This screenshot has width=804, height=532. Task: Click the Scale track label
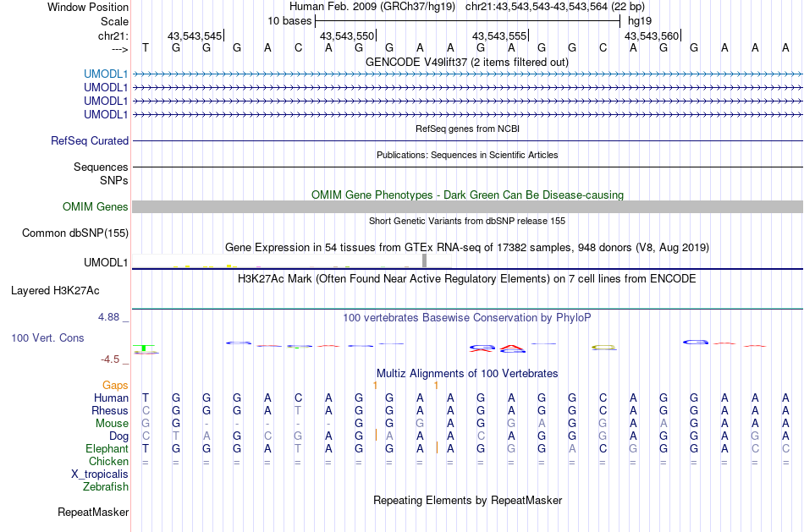click(x=114, y=21)
